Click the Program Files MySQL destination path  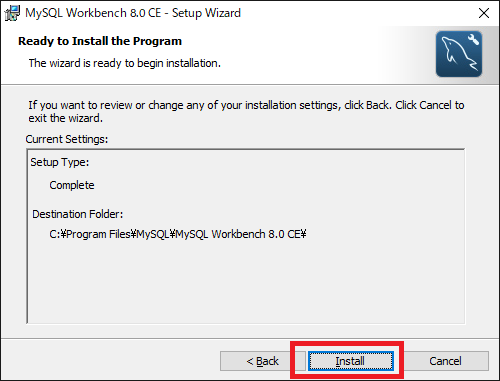point(178,234)
